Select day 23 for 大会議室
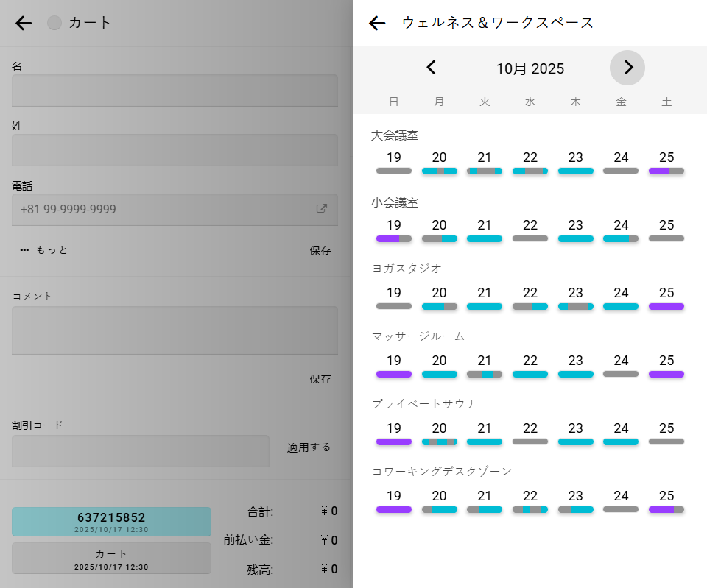Image resolution: width=707 pixels, height=588 pixels. click(575, 163)
